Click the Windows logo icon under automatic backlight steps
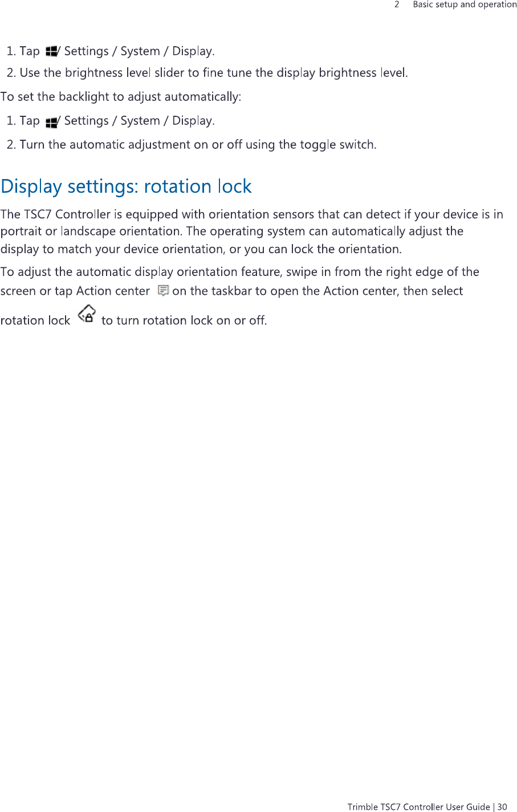The height and width of the screenshot is (812, 517). pos(51,121)
